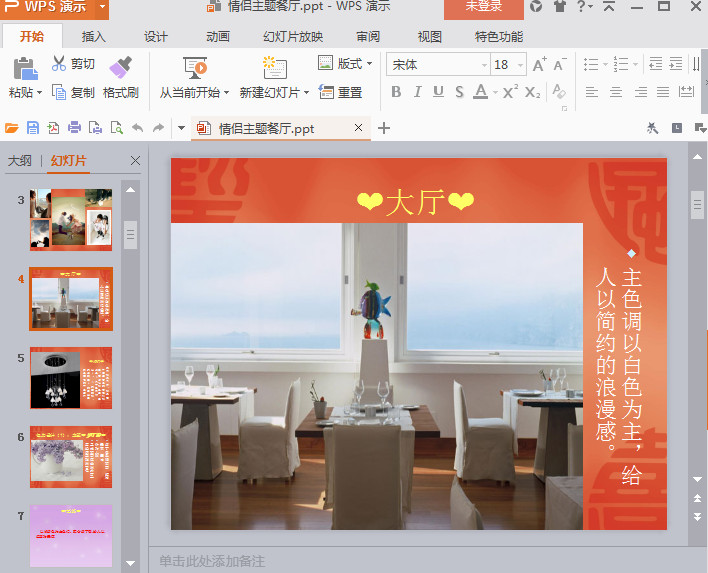
Task: Click the Print icon
Action: [74, 128]
